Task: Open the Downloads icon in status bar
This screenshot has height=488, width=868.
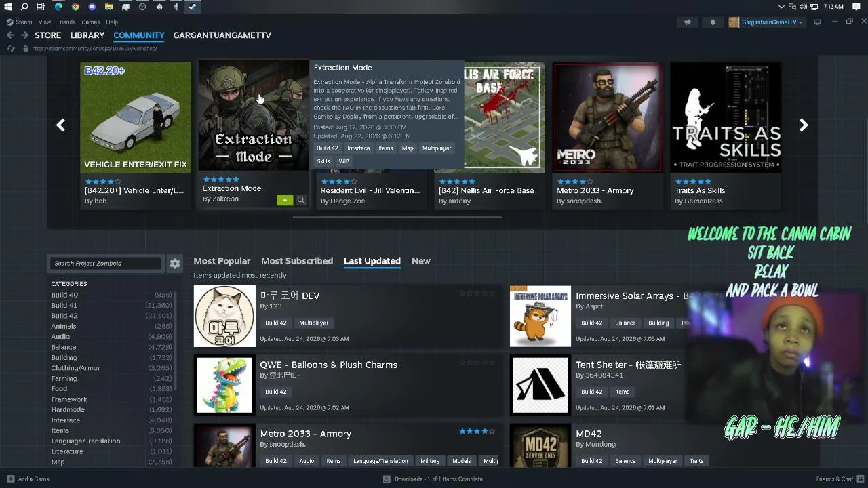Action: pyautogui.click(x=387, y=479)
